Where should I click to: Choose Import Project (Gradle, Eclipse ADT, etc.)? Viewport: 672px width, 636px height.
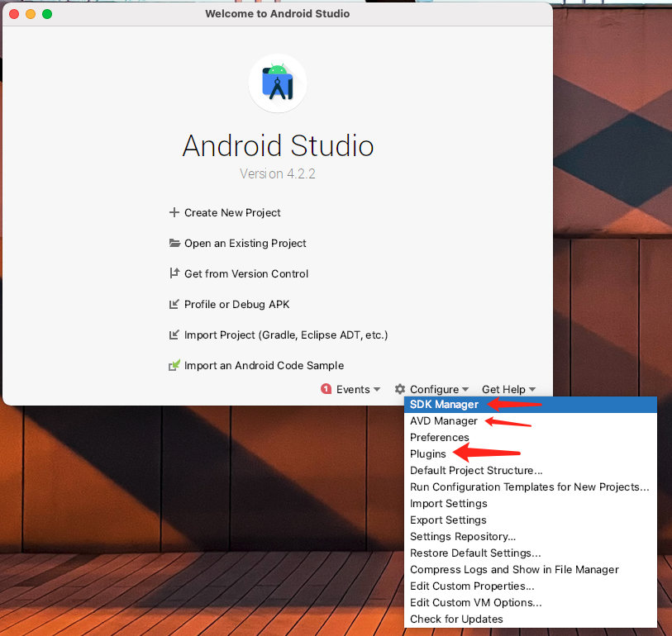click(x=286, y=335)
